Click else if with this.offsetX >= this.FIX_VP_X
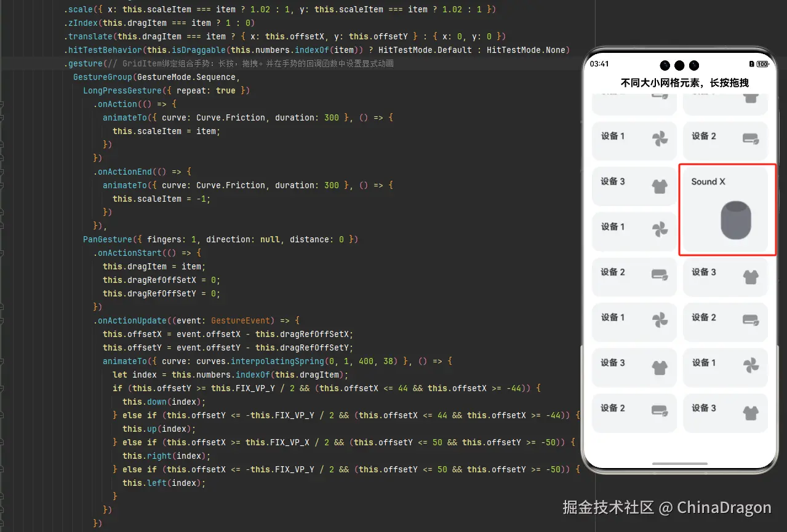Image resolution: width=787 pixels, height=532 pixels. point(343,442)
